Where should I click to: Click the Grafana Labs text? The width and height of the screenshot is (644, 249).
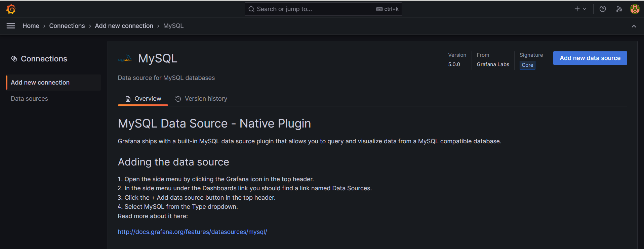click(493, 64)
